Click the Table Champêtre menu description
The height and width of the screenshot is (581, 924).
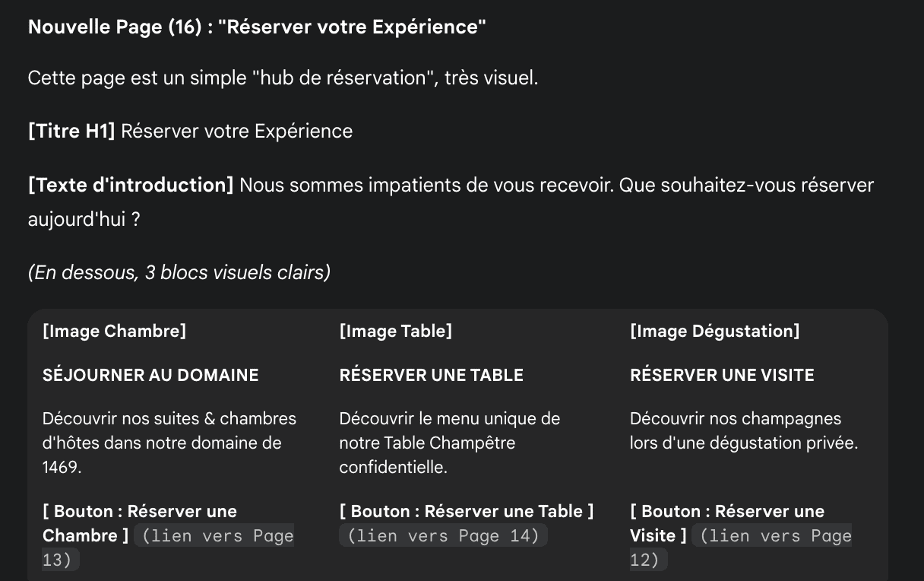[450, 443]
